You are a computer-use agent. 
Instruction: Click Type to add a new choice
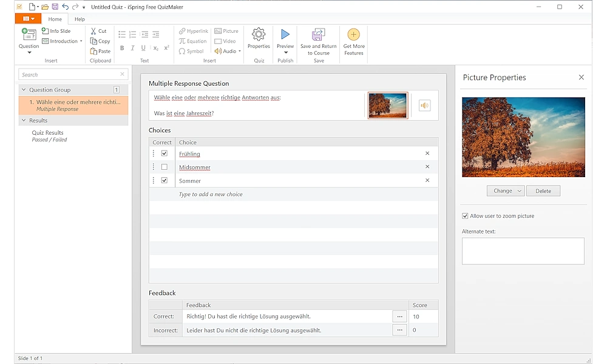point(211,194)
